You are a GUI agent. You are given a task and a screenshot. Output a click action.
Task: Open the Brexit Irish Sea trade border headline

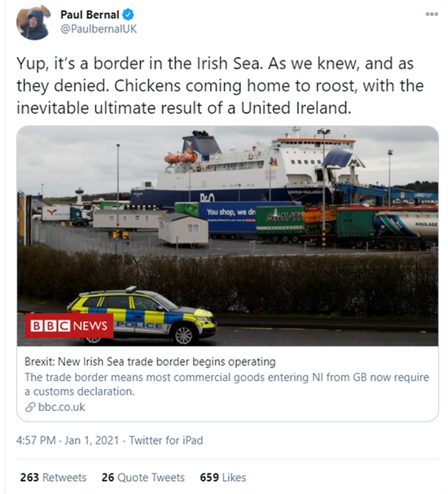(150, 361)
